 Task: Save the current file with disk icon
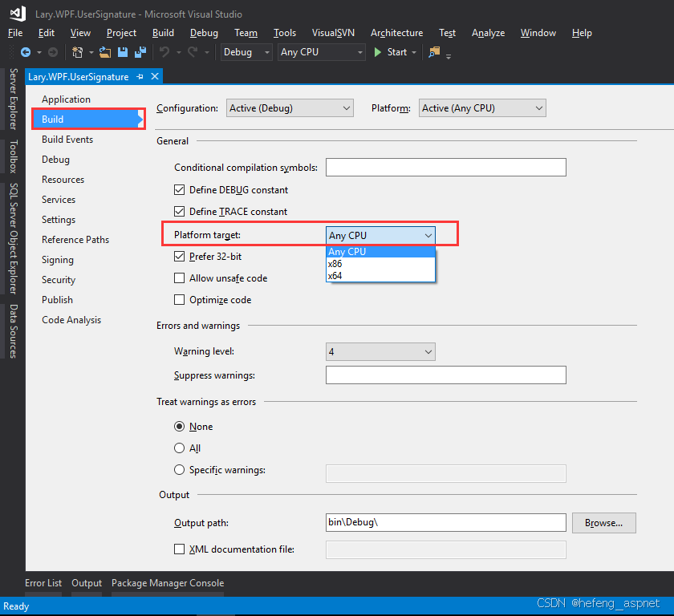click(x=123, y=52)
